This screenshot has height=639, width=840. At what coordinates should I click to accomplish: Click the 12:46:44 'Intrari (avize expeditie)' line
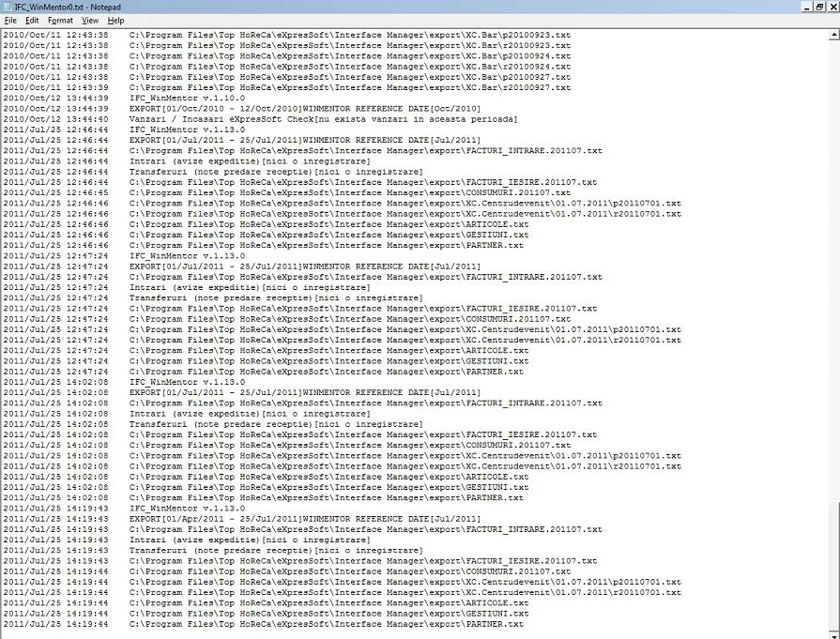[187, 161]
